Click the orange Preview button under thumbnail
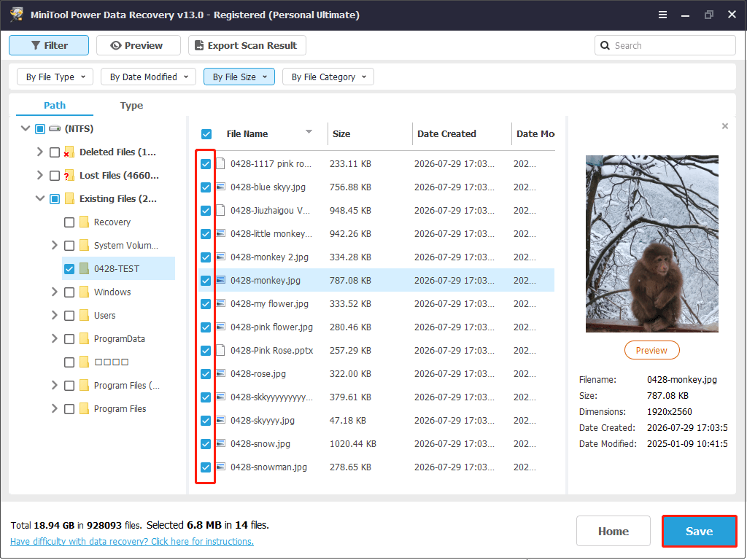 (651, 351)
